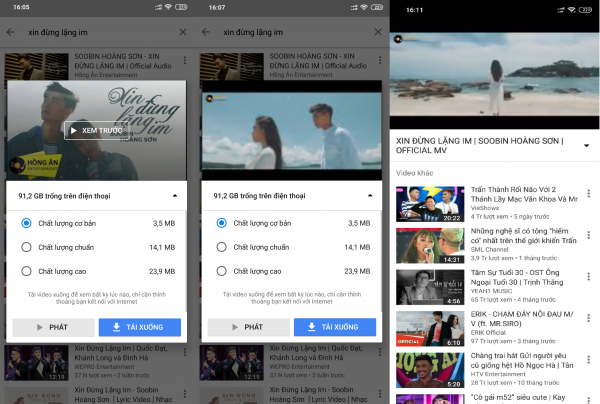Click channel logo on right video player
This screenshot has height=404, width=600.
pos(398,39)
